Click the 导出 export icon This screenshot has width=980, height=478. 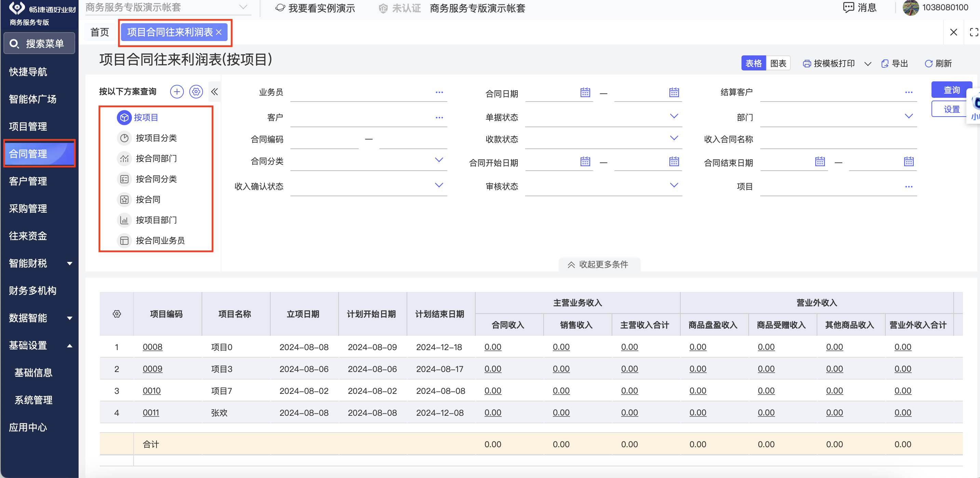tap(885, 64)
